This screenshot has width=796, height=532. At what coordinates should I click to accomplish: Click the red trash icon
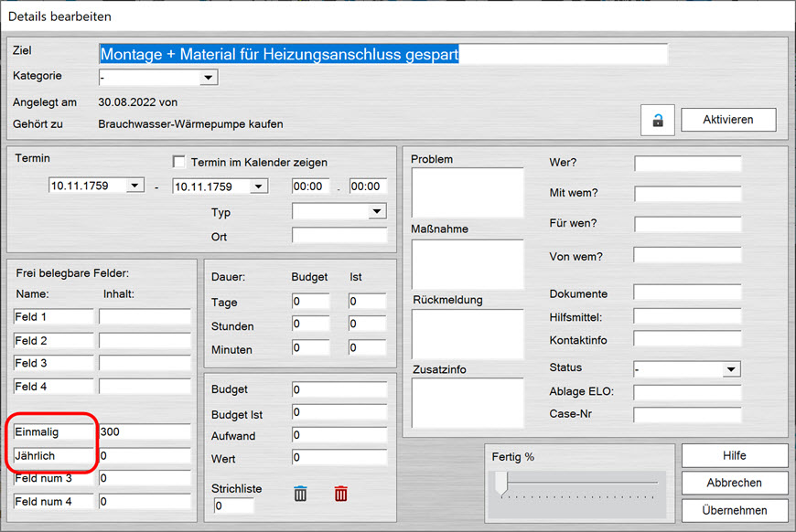coord(341,494)
